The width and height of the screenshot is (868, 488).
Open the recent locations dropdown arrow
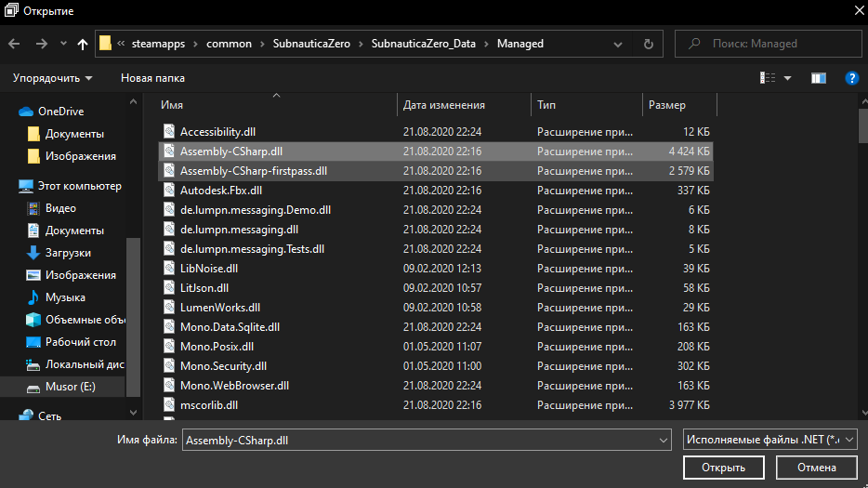pos(63,44)
